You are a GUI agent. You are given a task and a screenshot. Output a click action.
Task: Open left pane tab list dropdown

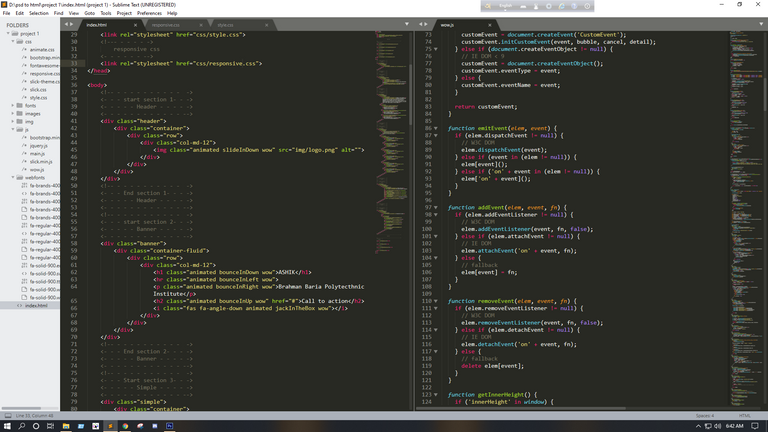point(407,24)
